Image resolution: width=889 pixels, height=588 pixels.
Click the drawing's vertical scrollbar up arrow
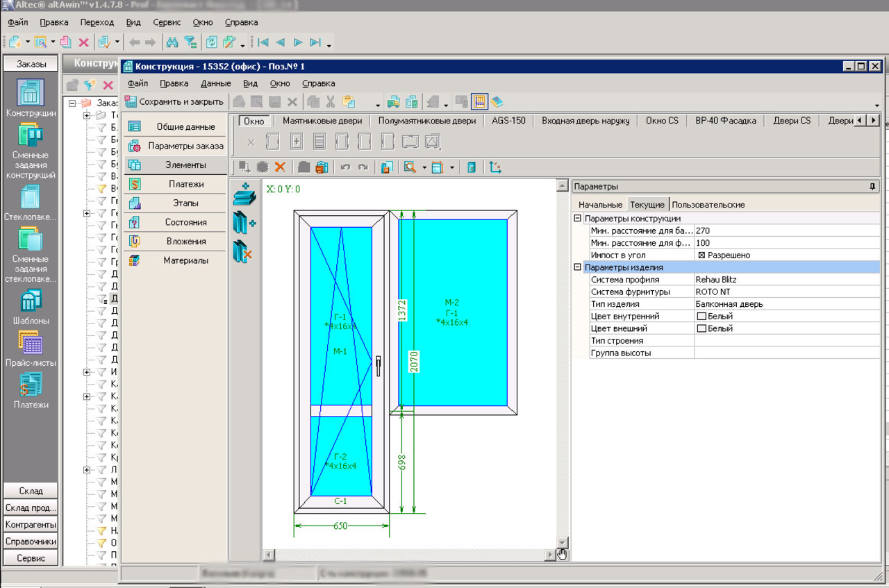(563, 186)
